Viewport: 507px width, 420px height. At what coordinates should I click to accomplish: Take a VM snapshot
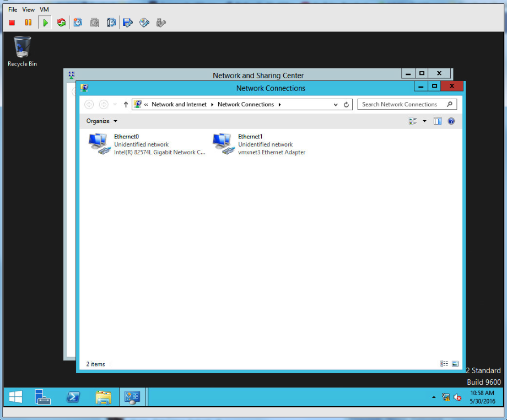click(78, 23)
